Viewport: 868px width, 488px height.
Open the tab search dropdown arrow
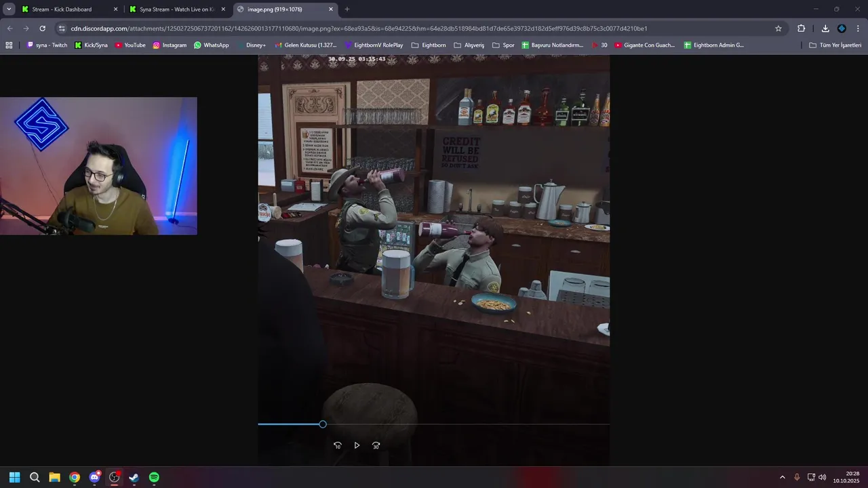click(9, 9)
